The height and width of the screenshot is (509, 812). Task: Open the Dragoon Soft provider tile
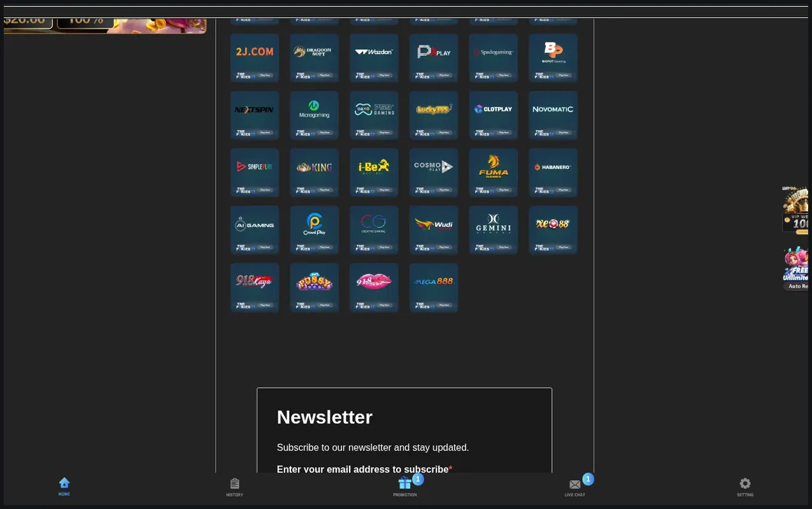[314, 58]
